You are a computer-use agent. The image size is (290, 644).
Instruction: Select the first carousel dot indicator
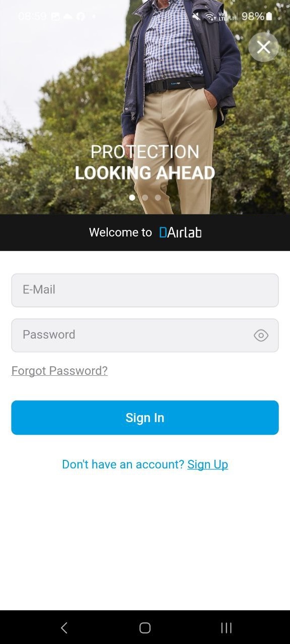[x=132, y=198]
